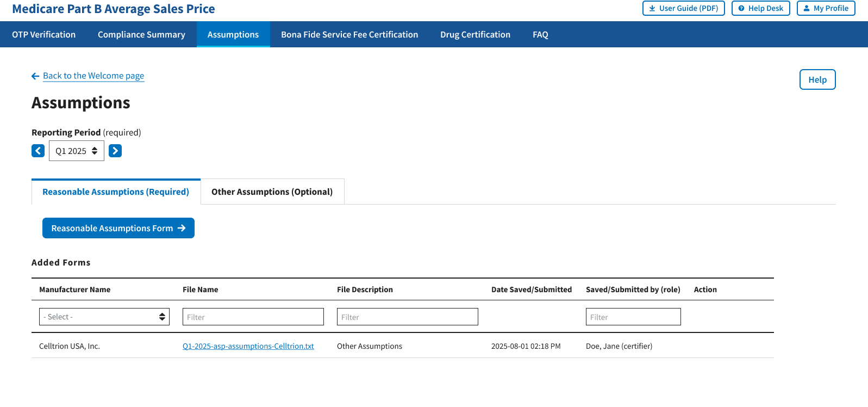
Task: Switch to Other Assumptions (Optional) tab
Action: (x=272, y=192)
